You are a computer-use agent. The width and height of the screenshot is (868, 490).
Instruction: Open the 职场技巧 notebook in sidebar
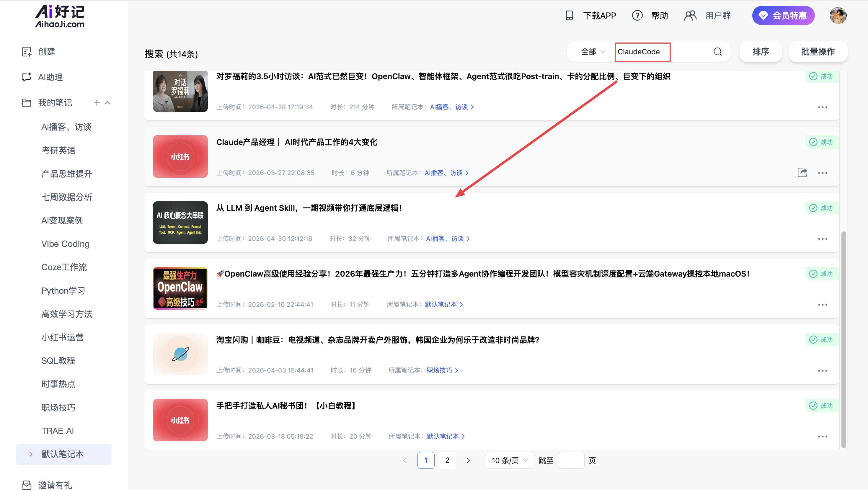58,407
